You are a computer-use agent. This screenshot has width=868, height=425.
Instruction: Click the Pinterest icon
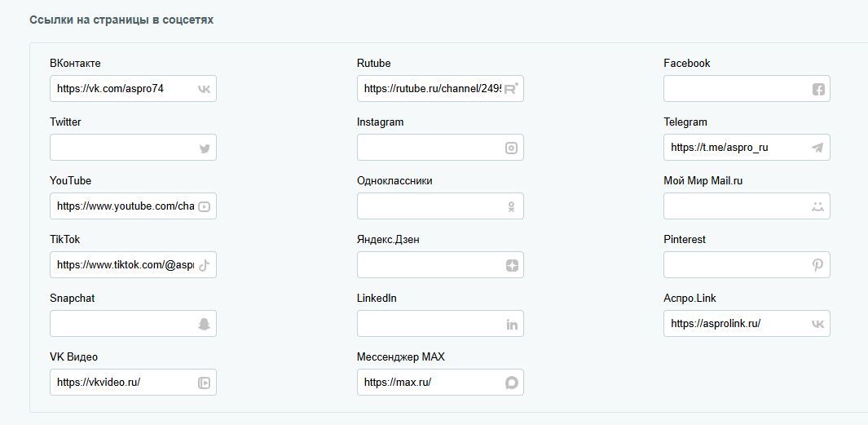[x=818, y=265]
